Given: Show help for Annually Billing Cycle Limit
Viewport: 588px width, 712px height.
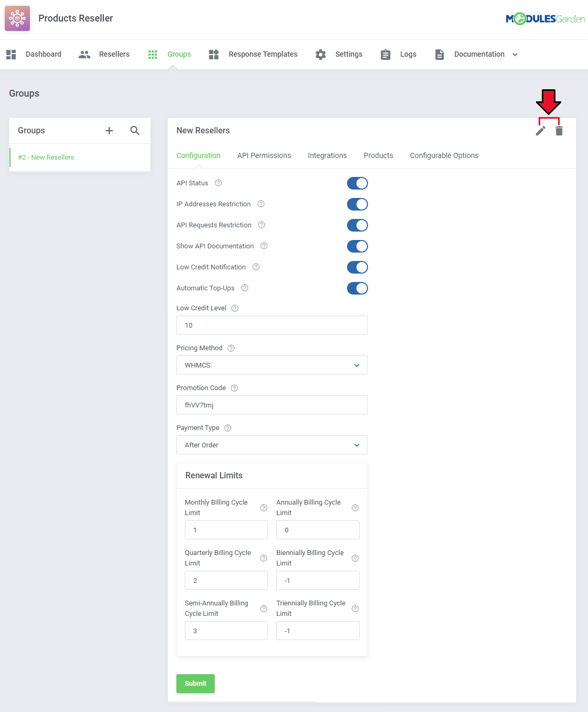Looking at the screenshot, I should click(x=355, y=508).
